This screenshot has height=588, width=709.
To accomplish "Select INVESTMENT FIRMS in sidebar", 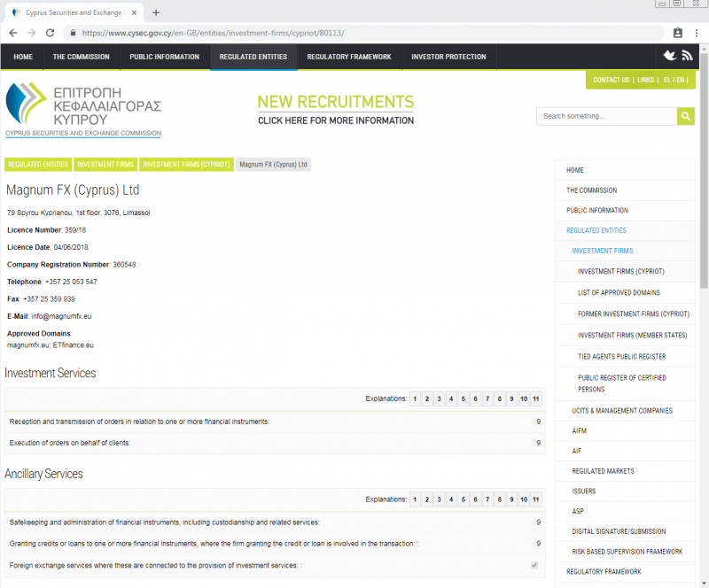I will 625,251.
